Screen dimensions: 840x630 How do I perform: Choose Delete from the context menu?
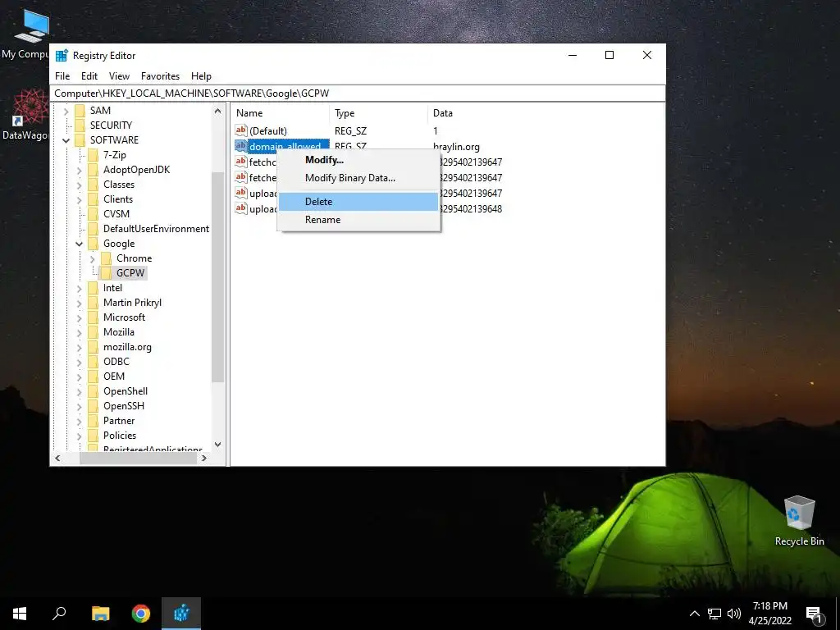tap(358, 202)
